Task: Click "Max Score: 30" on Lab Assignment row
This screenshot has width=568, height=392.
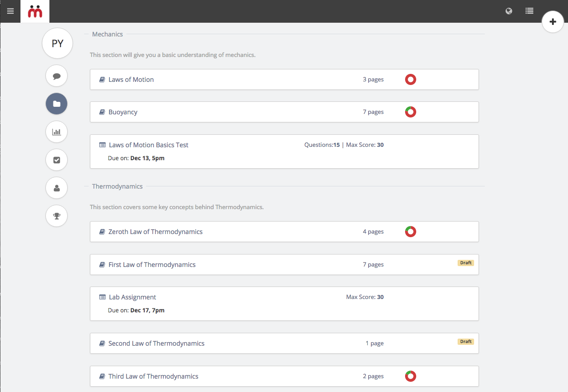Action: pyautogui.click(x=365, y=297)
